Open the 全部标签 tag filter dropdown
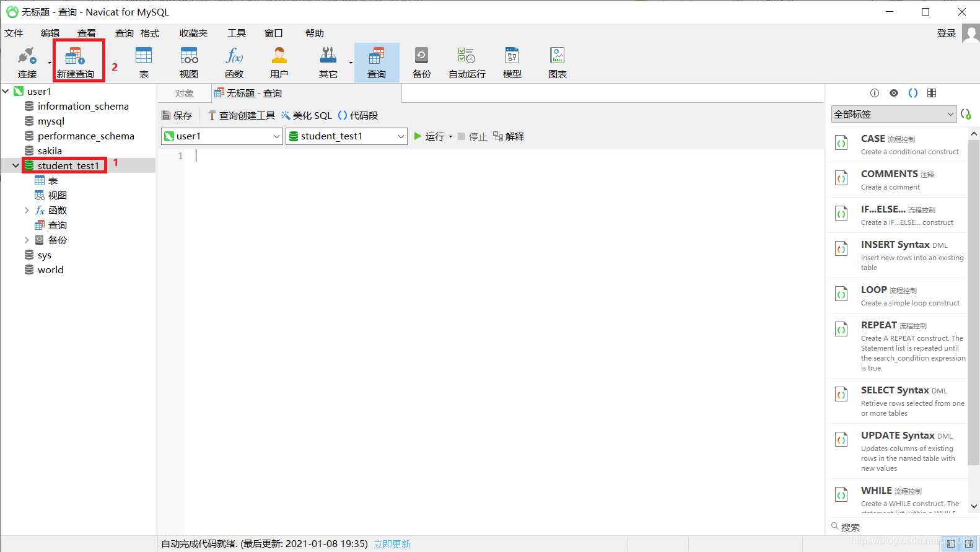Image resolution: width=980 pixels, height=552 pixels. click(894, 114)
